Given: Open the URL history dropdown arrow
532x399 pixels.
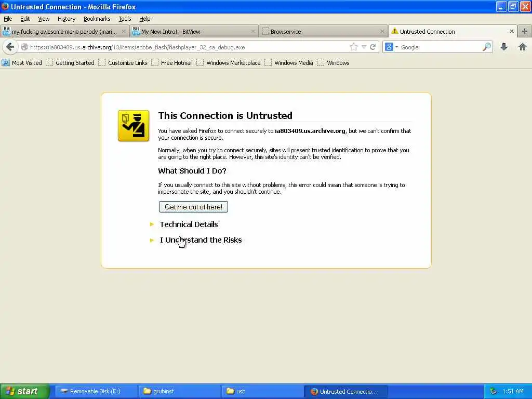Looking at the screenshot, I should (x=364, y=47).
